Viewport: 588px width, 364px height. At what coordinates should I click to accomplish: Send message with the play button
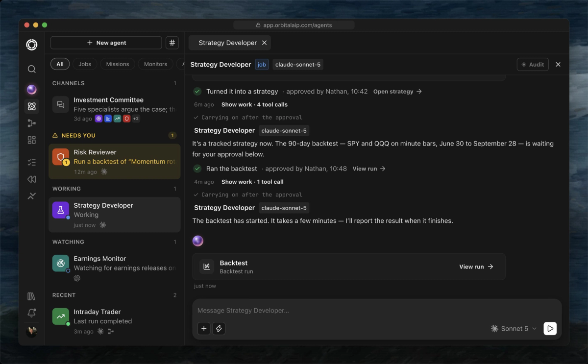coord(550,329)
